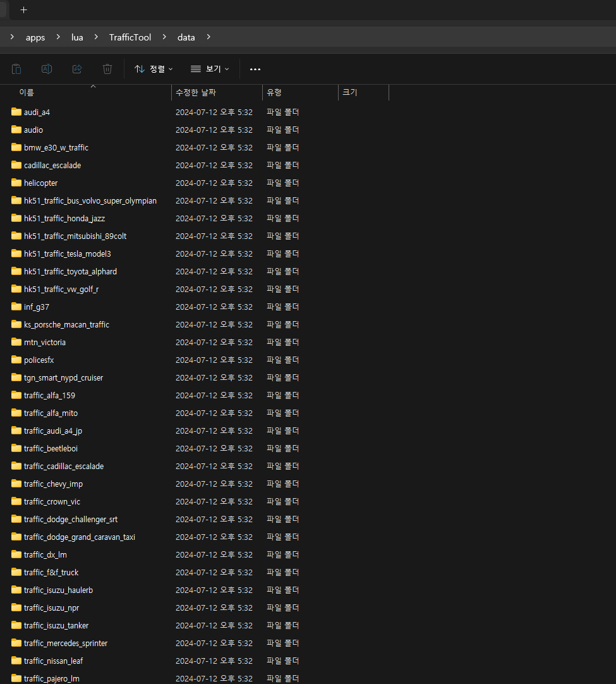Select traffic_dodge_grand_caravan_taxi folder name
The height and width of the screenshot is (684, 616).
tap(80, 537)
